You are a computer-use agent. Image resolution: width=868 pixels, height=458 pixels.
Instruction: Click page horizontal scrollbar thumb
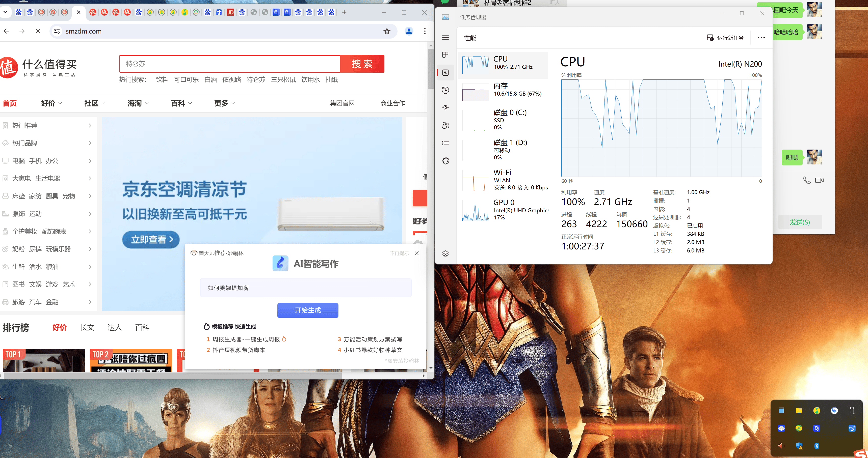coord(173,376)
